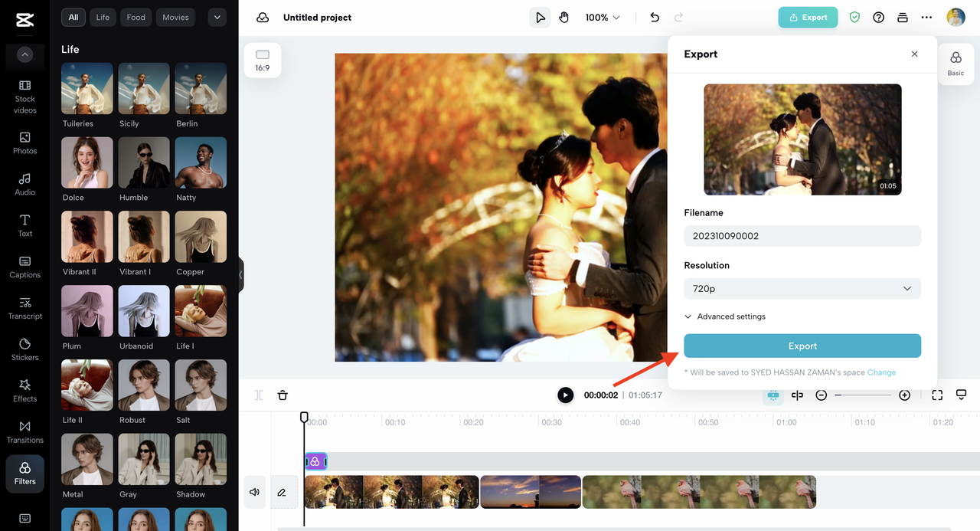Open the Transitions panel
980x531 pixels.
(24, 431)
